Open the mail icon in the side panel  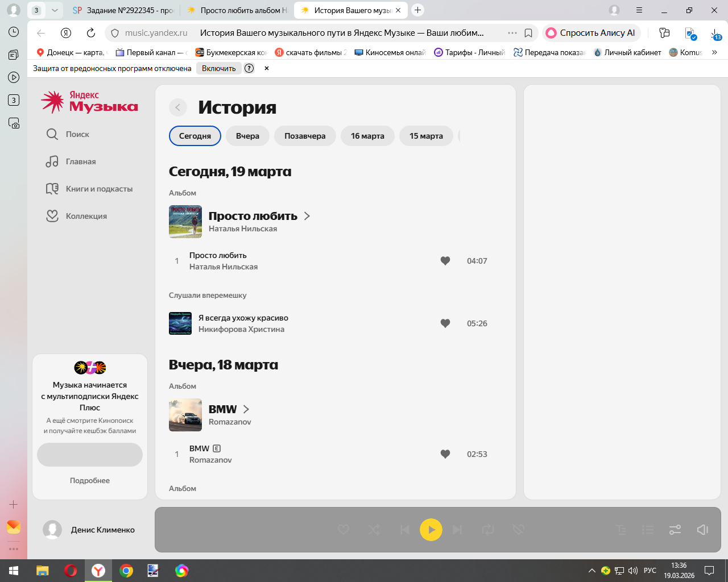pos(14,527)
